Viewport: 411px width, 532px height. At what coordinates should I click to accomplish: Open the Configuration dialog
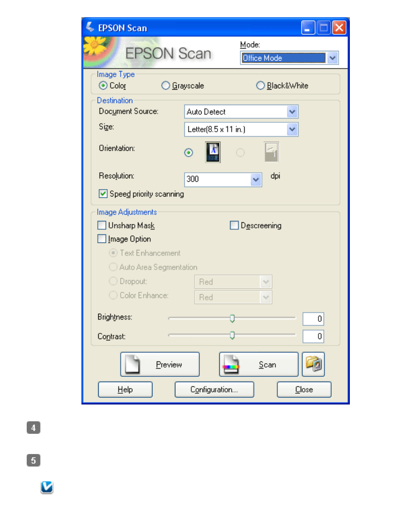[214, 389]
